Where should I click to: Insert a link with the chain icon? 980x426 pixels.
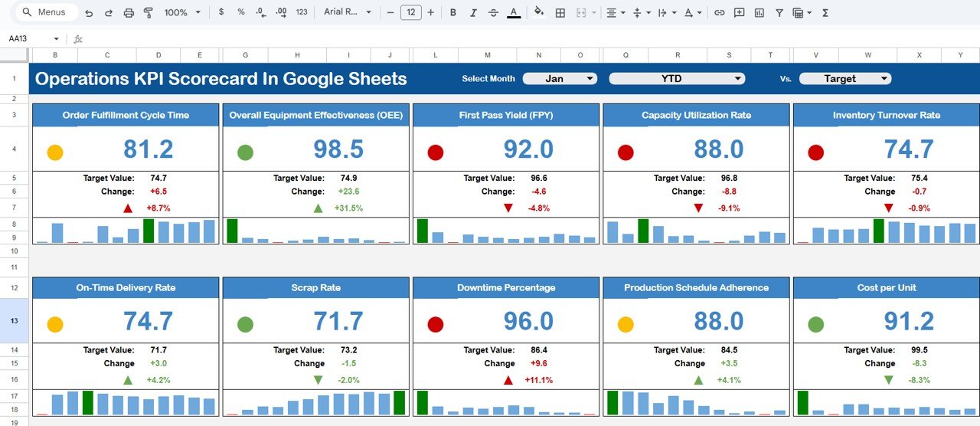pyautogui.click(x=719, y=13)
